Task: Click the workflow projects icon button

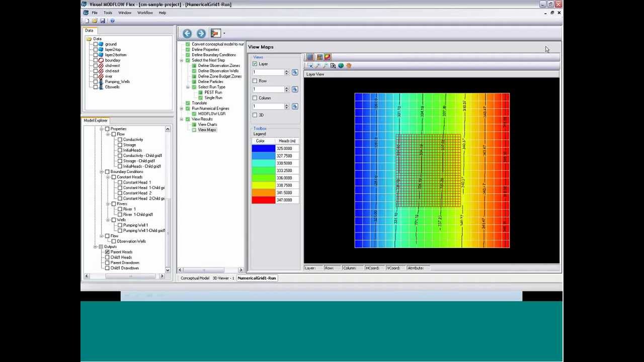Action: tap(215, 33)
